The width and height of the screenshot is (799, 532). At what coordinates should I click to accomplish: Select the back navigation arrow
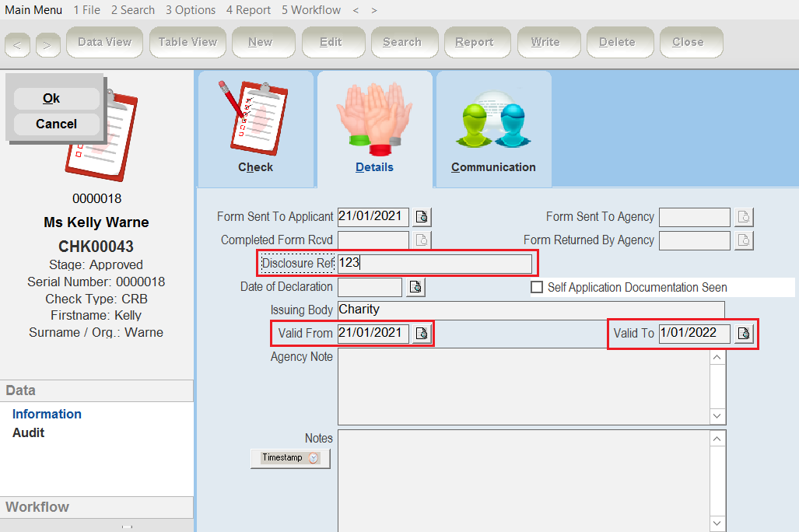[x=17, y=44]
